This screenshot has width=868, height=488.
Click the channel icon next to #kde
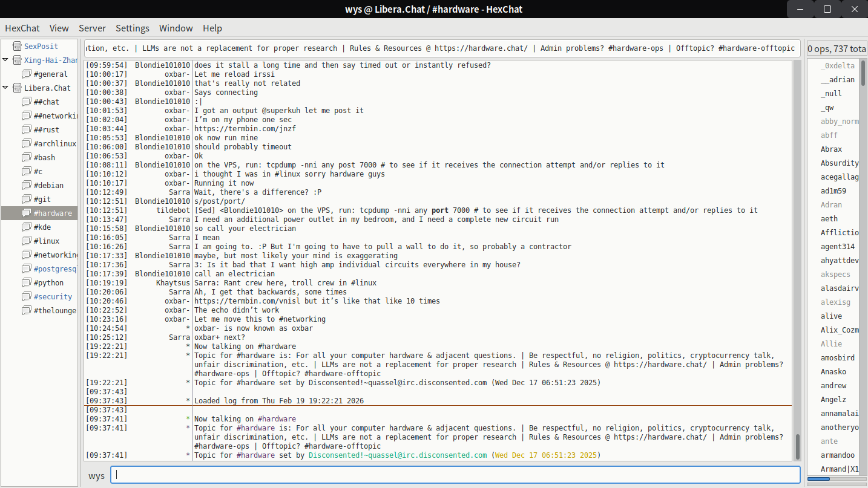[26, 227]
